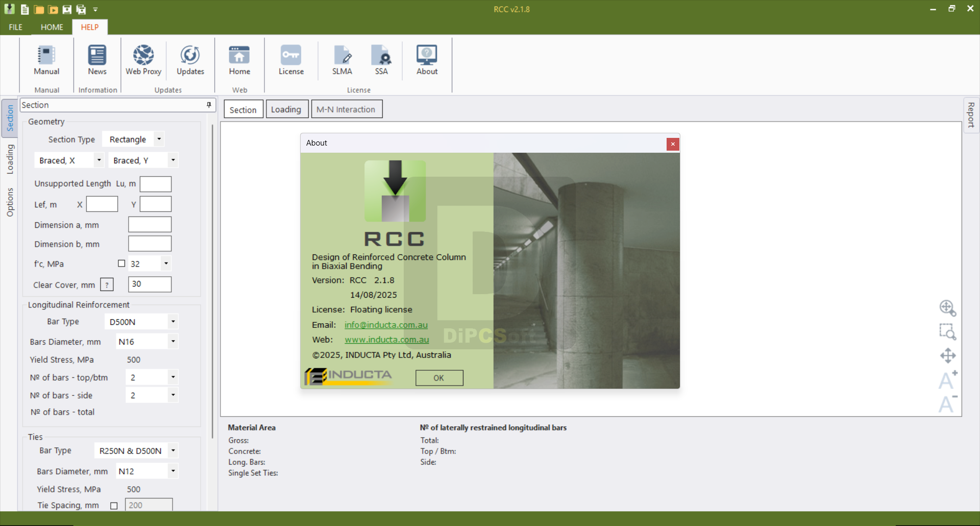Screen dimensions: 980x526
Task: Switch to the Section view tab
Action: (243, 109)
